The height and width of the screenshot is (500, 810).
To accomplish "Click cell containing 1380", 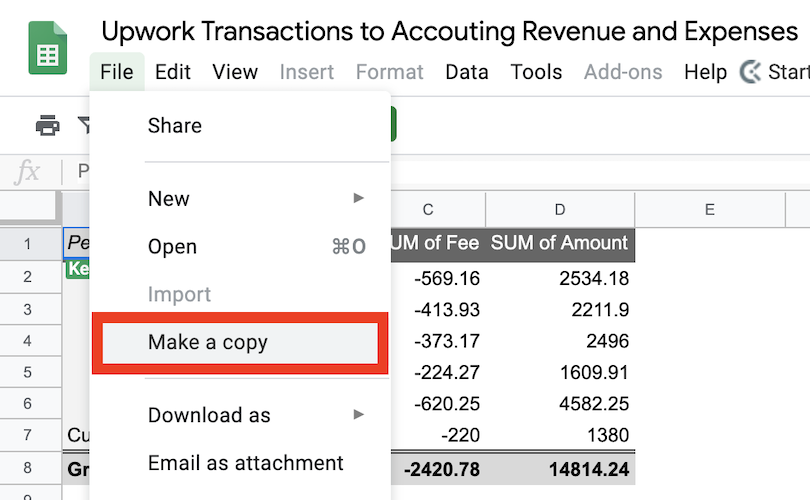I will [x=560, y=435].
